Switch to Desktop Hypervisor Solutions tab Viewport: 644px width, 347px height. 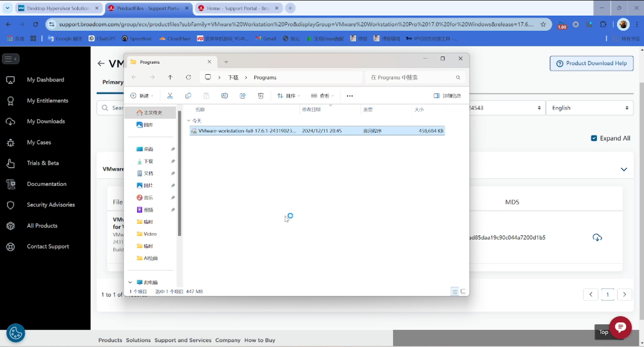click(x=58, y=8)
